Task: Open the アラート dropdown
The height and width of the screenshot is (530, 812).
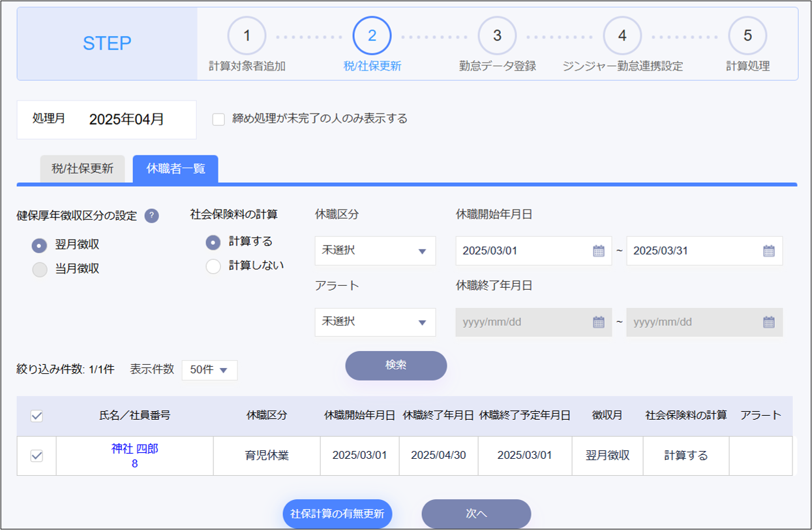Action: tap(375, 322)
